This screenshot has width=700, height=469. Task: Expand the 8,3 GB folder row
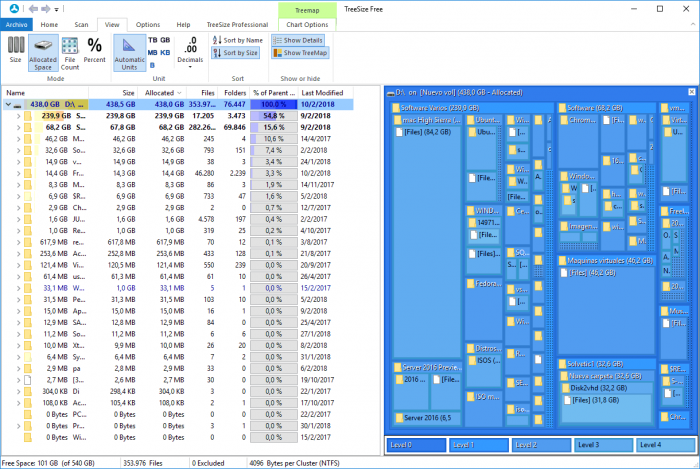point(18,185)
